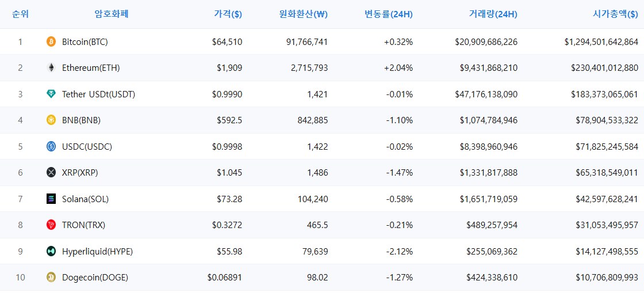Screen dimensions: 644x296
Task: Open the USDC(USDC) coin link
Action: [x=87, y=146]
